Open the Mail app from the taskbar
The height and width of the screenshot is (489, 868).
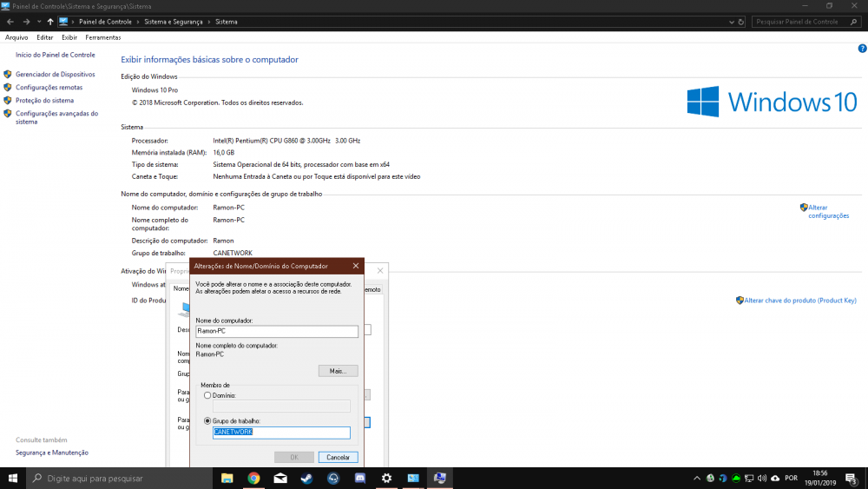280,478
